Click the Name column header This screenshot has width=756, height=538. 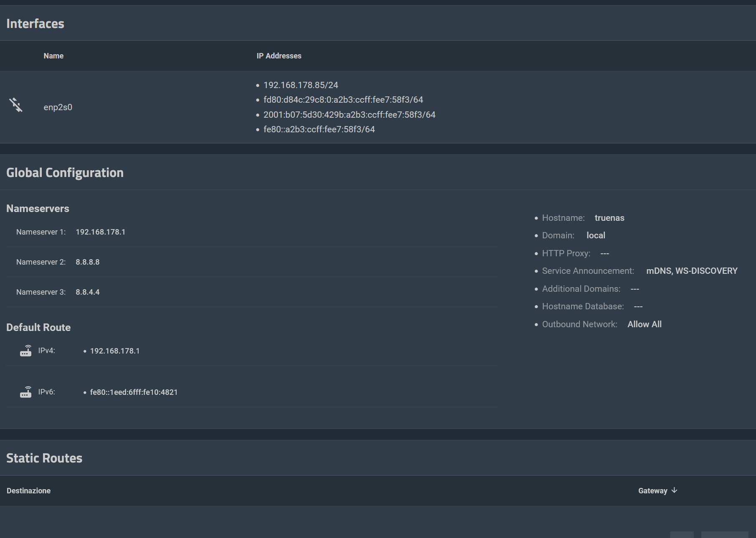point(53,56)
